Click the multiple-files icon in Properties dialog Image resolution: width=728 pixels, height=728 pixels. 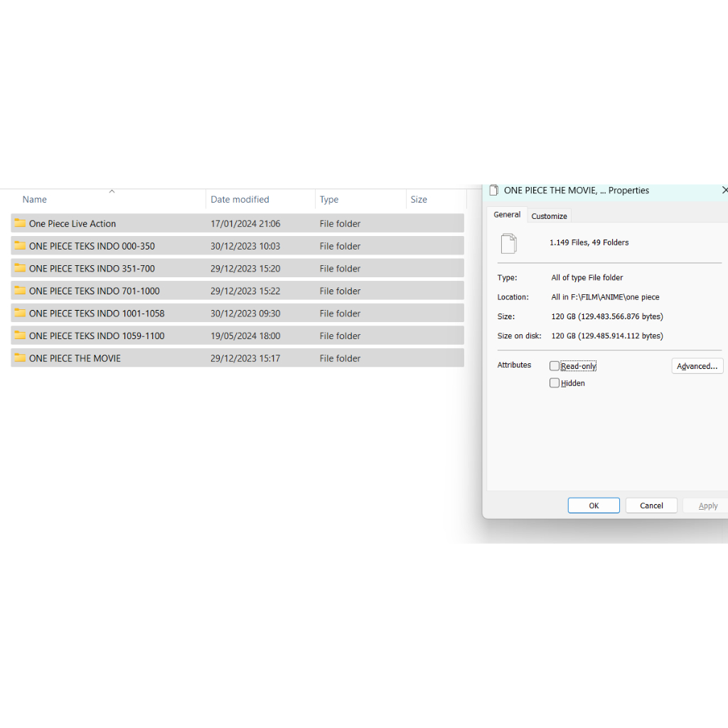point(508,244)
